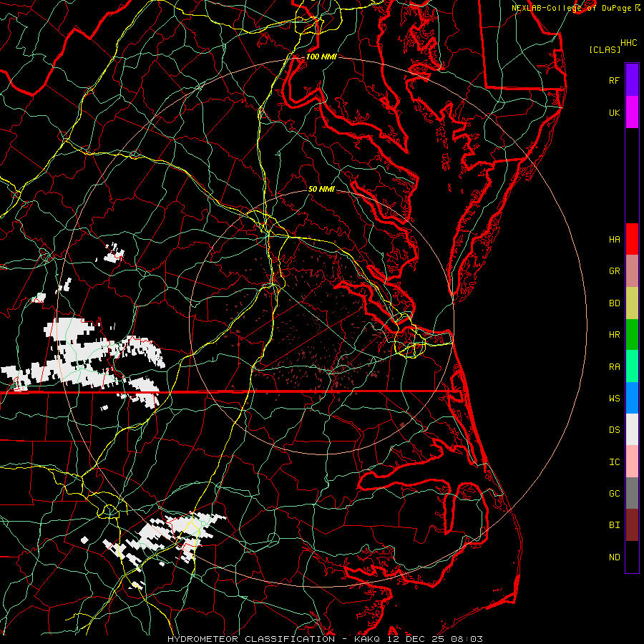Screen dimensions: 644x644
Task: Click the IC legend label
Action: (x=614, y=462)
